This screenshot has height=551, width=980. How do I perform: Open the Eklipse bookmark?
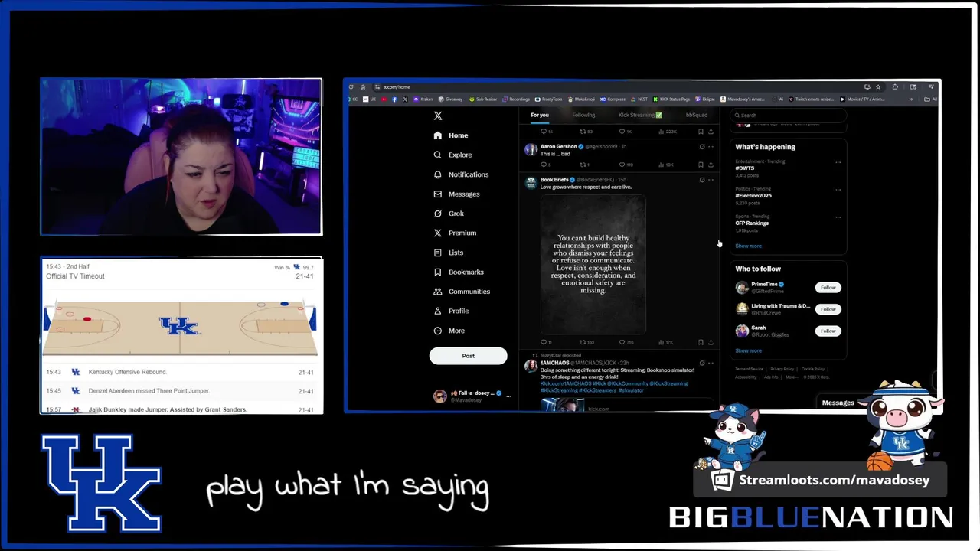pos(705,99)
